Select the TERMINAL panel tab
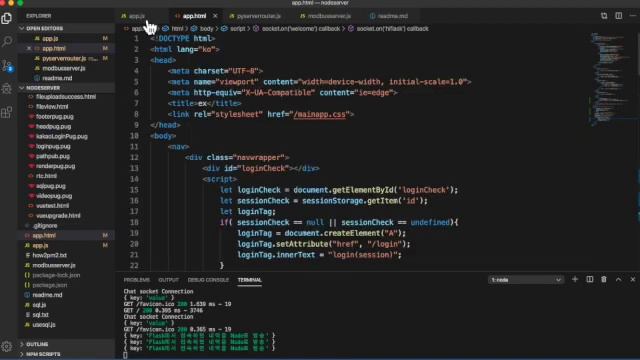This screenshot has width=640, height=360. tap(249, 280)
